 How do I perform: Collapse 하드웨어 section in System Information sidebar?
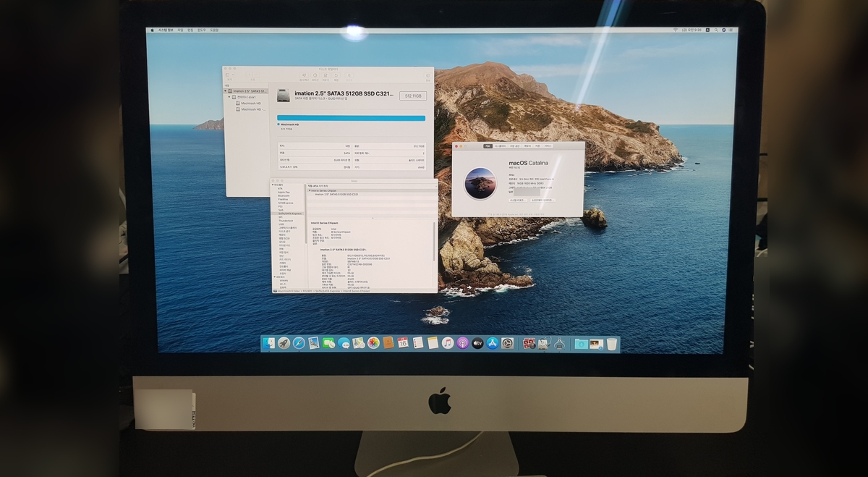click(273, 185)
